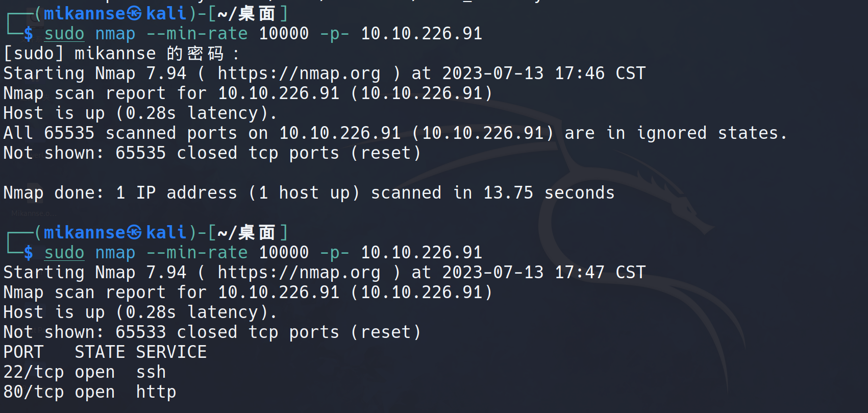This screenshot has width=868, height=413.
Task: Select the 80/tcp open http result line
Action: click(90, 392)
